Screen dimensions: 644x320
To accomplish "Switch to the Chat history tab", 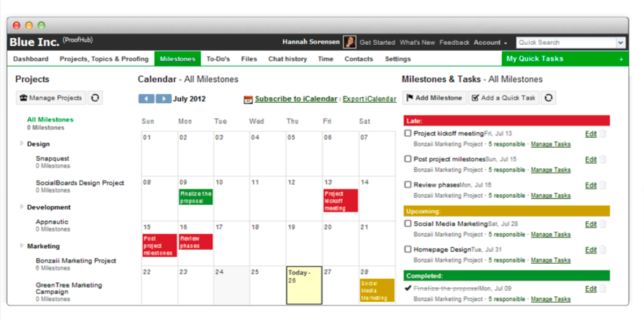I will pos(287,59).
